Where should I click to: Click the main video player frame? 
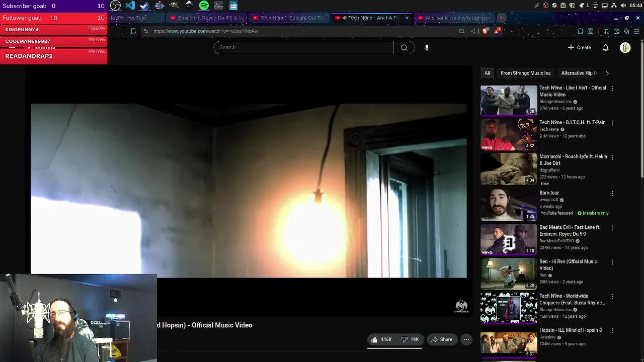249,191
